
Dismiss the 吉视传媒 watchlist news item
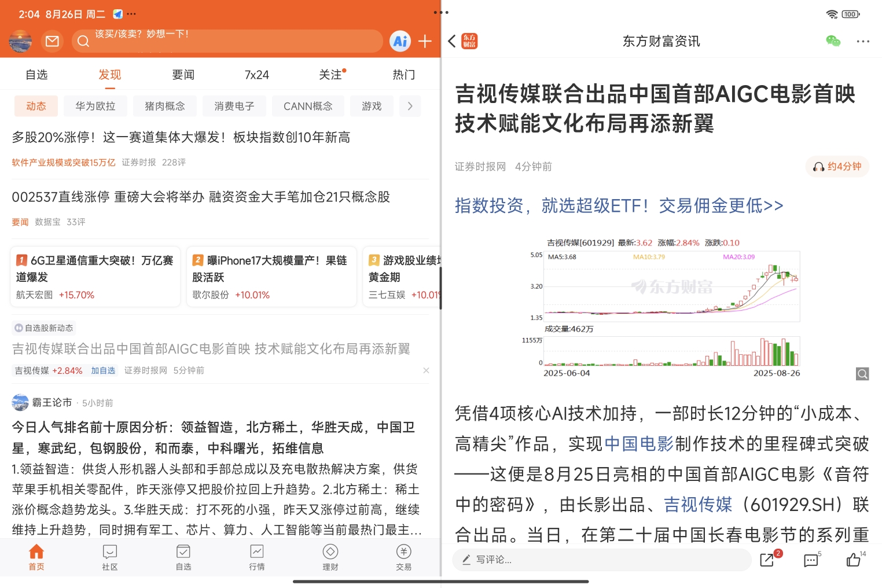[426, 370]
